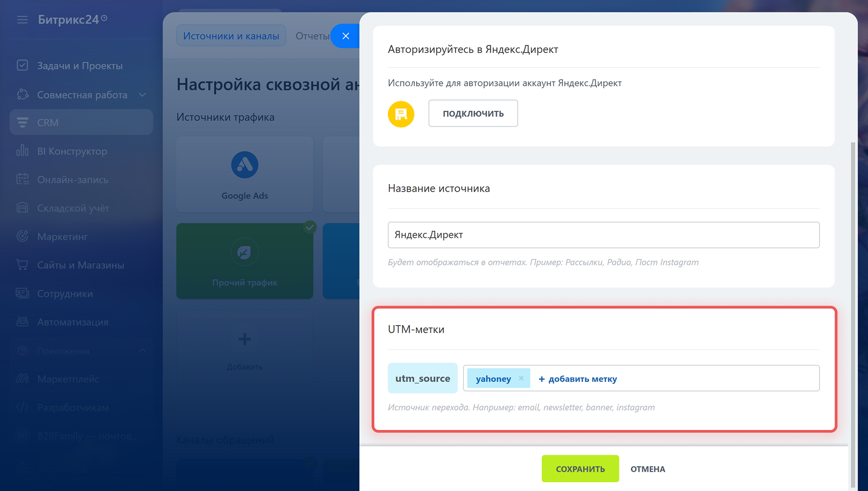Viewport: 868px width, 491px height.
Task: Collapse the 'Приложения' section chevron
Action: [142, 351]
